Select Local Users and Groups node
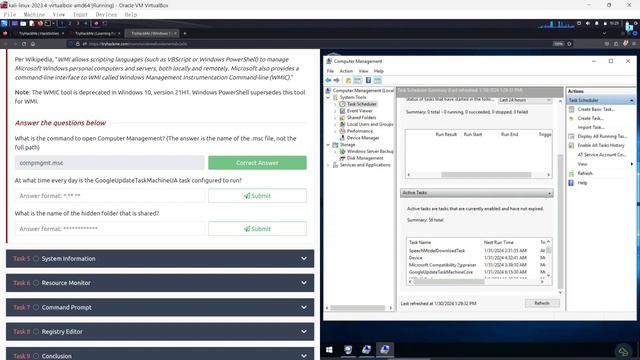 click(x=370, y=124)
